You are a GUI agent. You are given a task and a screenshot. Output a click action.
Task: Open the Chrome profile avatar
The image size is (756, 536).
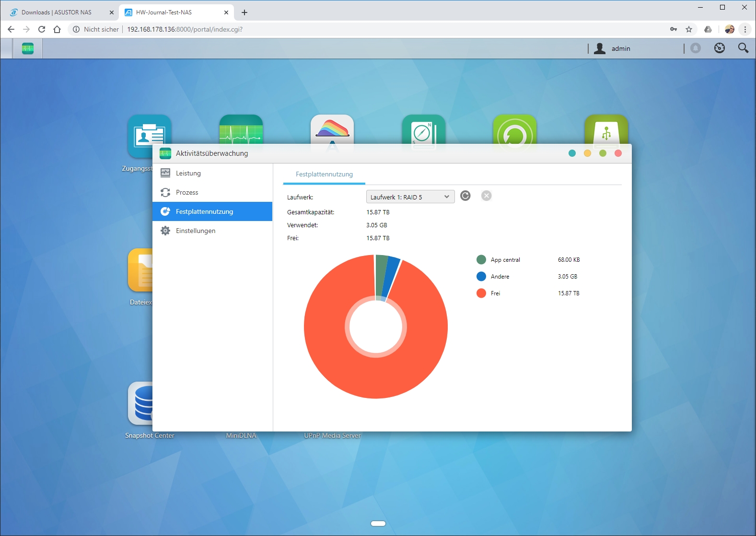[730, 29]
